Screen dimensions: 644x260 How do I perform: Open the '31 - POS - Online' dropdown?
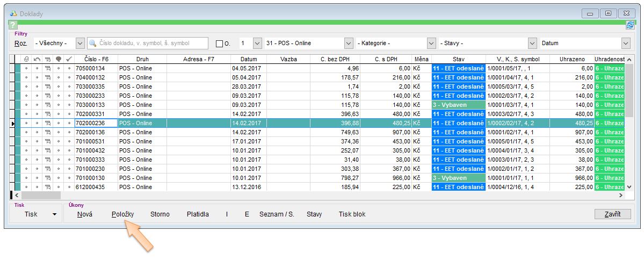pos(348,44)
